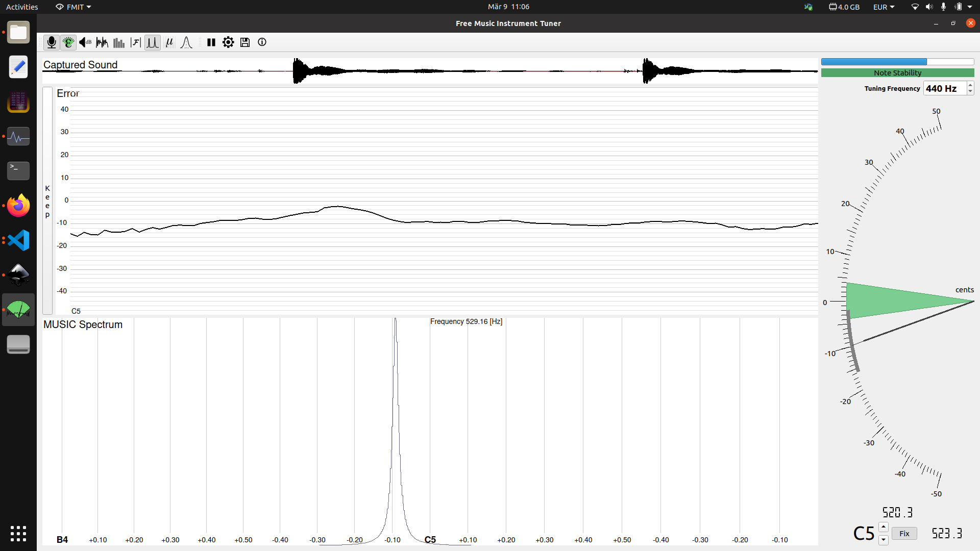The height and width of the screenshot is (551, 980).
Task: Open the FMIT settings dialog
Action: (x=228, y=42)
